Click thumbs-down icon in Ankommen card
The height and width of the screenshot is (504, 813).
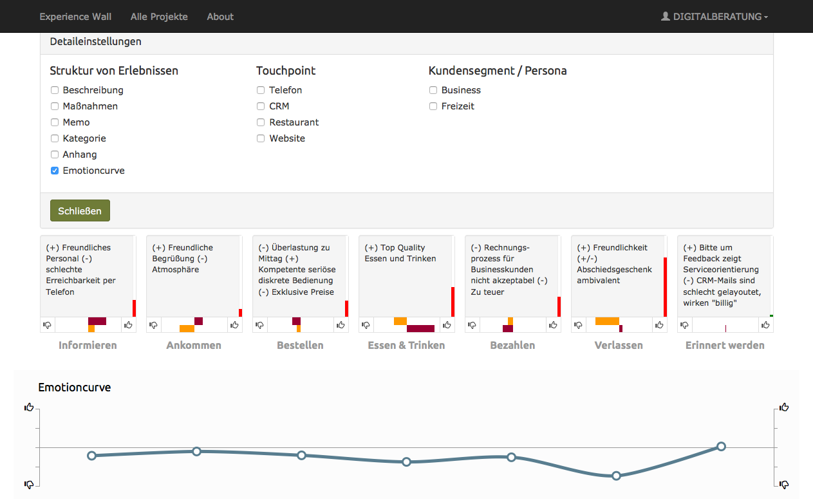click(153, 325)
